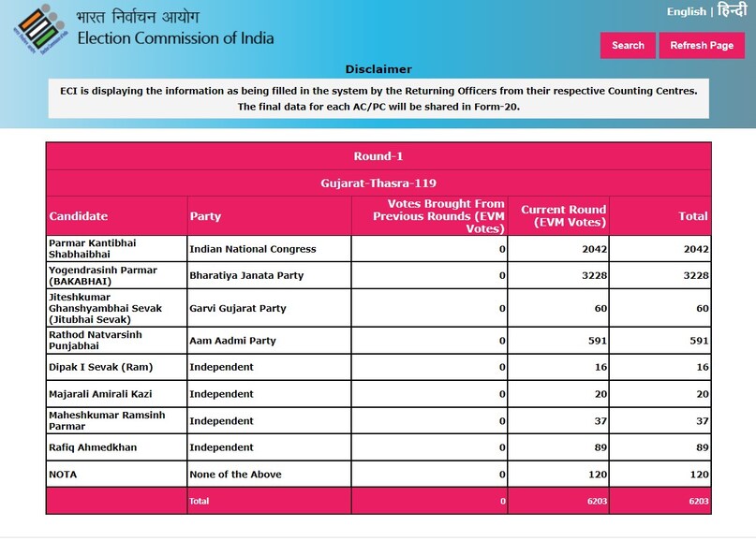Click the Refresh Page button
756x541 pixels.
click(x=702, y=45)
